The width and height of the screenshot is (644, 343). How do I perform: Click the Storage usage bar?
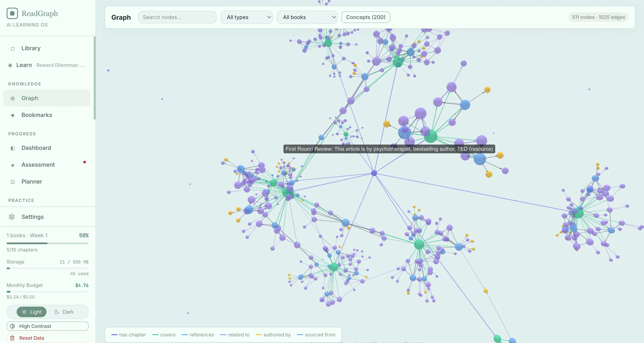pyautogui.click(x=48, y=268)
